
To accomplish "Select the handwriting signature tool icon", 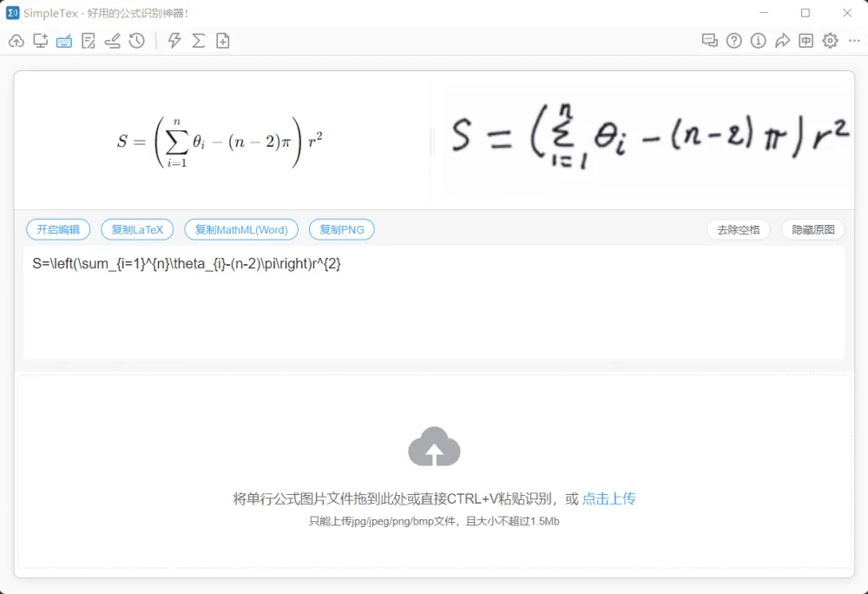I will [x=112, y=40].
